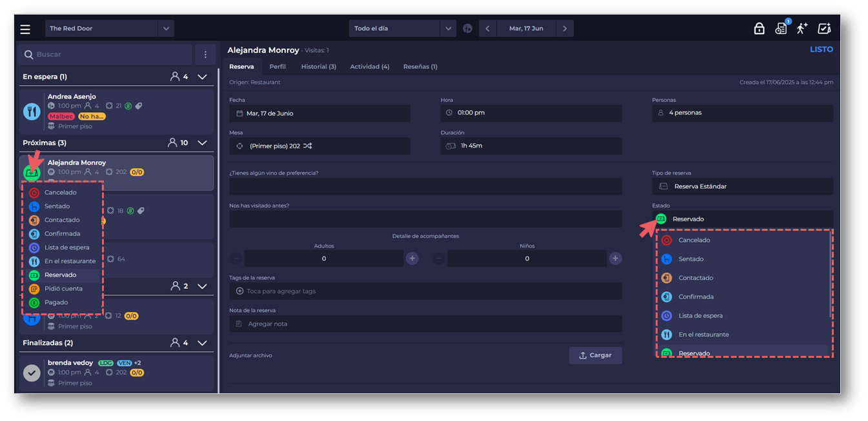The width and height of the screenshot is (868, 421).
Task: Click the Cargar upload button
Action: [x=595, y=355]
